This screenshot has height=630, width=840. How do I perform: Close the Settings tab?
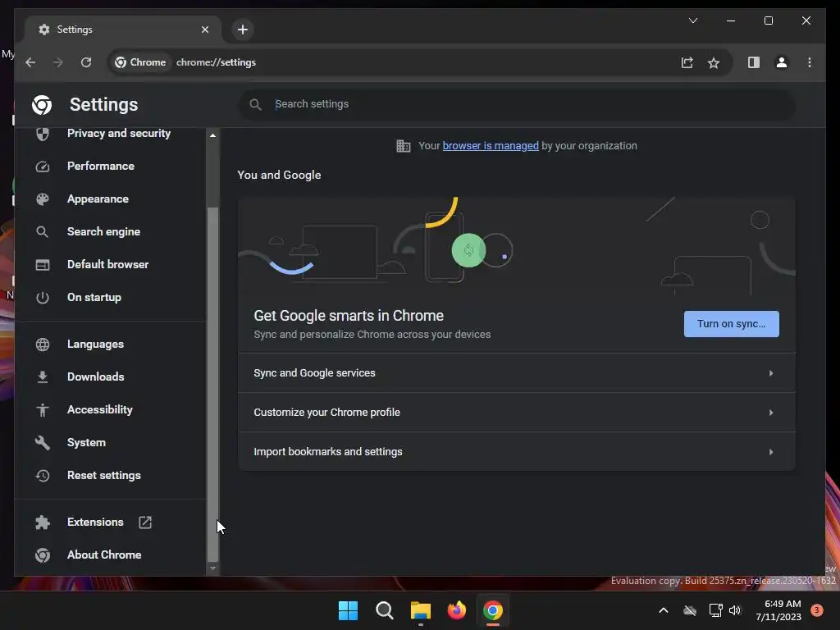coord(204,30)
